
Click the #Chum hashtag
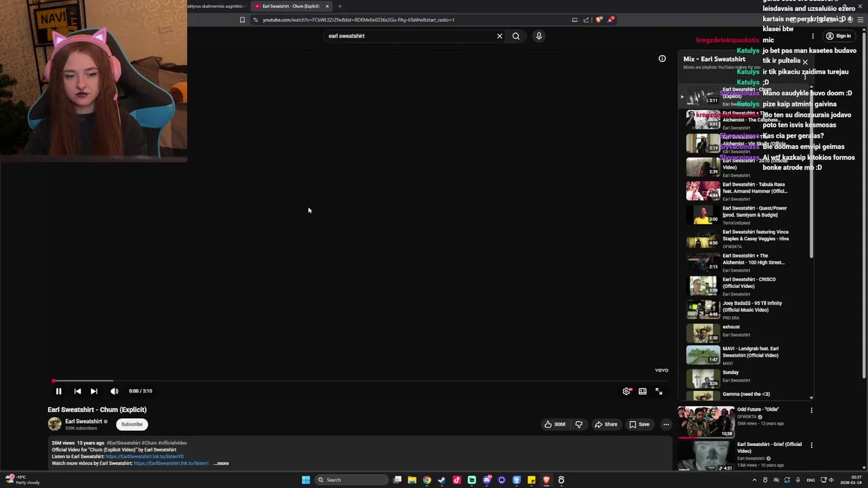tap(149, 443)
